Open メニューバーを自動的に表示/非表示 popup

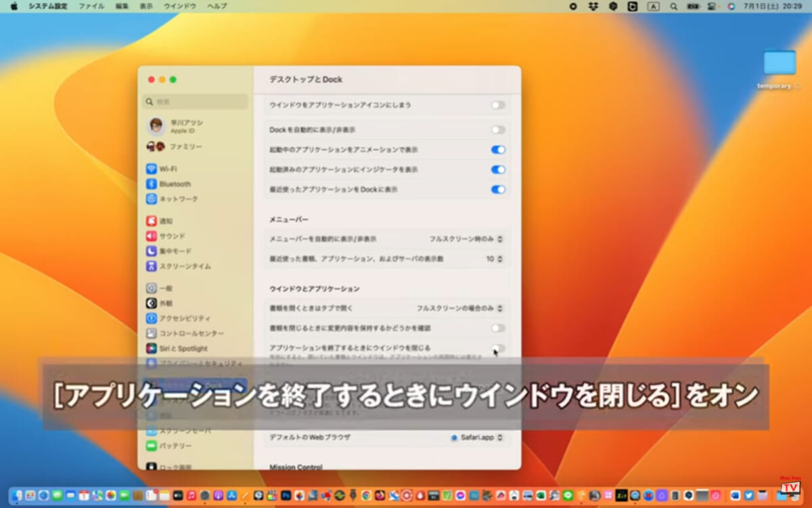pyautogui.click(x=466, y=239)
